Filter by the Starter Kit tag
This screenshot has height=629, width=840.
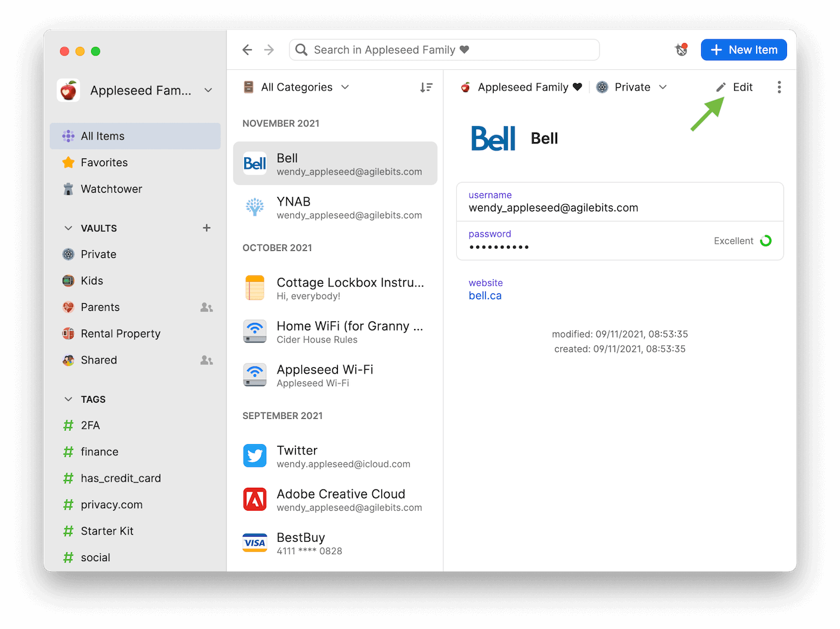pos(135,532)
